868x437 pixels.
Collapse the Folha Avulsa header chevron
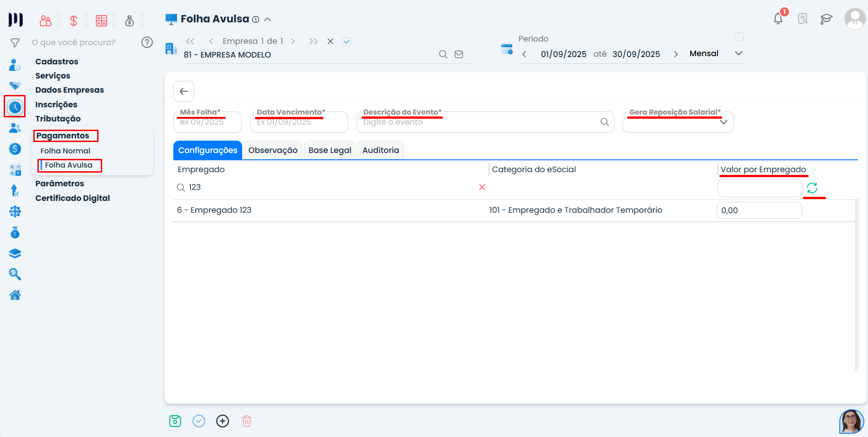[268, 19]
